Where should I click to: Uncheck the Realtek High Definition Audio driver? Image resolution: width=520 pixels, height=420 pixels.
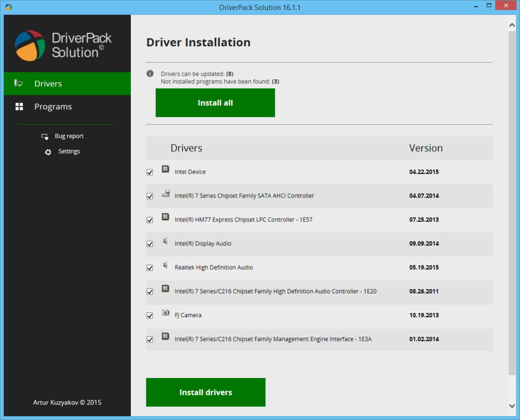click(x=149, y=268)
